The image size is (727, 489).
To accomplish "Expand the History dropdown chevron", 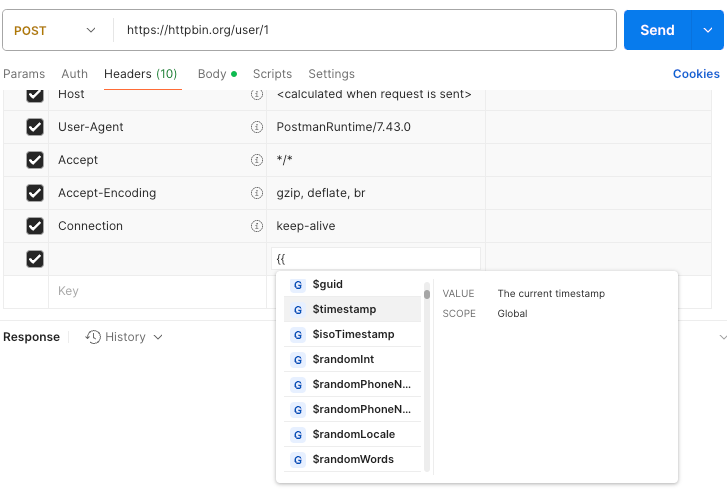I will 157,337.
